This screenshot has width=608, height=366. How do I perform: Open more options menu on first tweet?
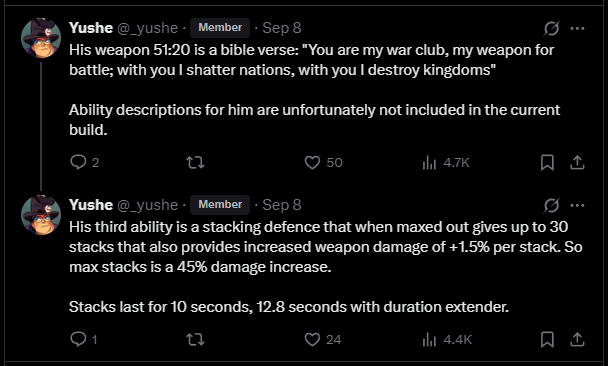pos(577,28)
